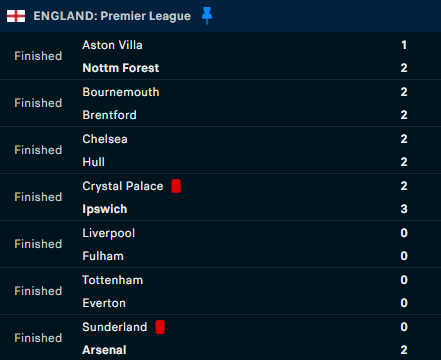Image resolution: width=441 pixels, height=360 pixels.
Task: Click the Fulham team name
Action: click(x=103, y=256)
